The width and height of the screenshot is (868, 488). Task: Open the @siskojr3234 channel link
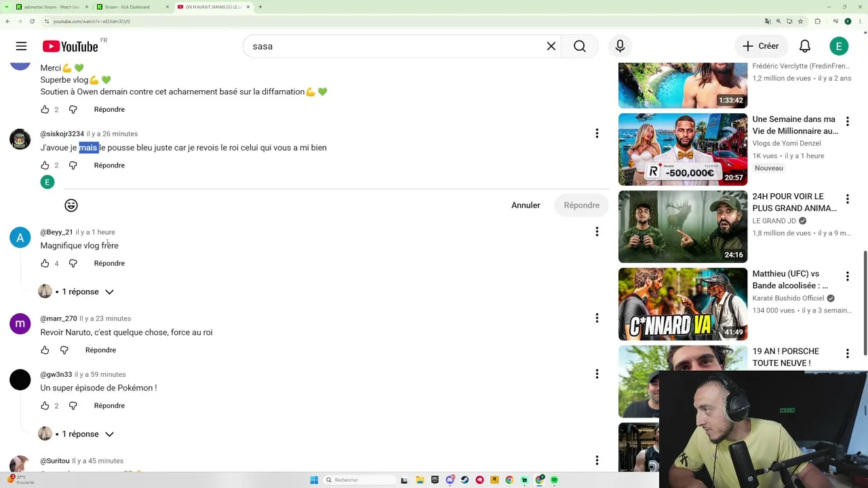tap(62, 134)
